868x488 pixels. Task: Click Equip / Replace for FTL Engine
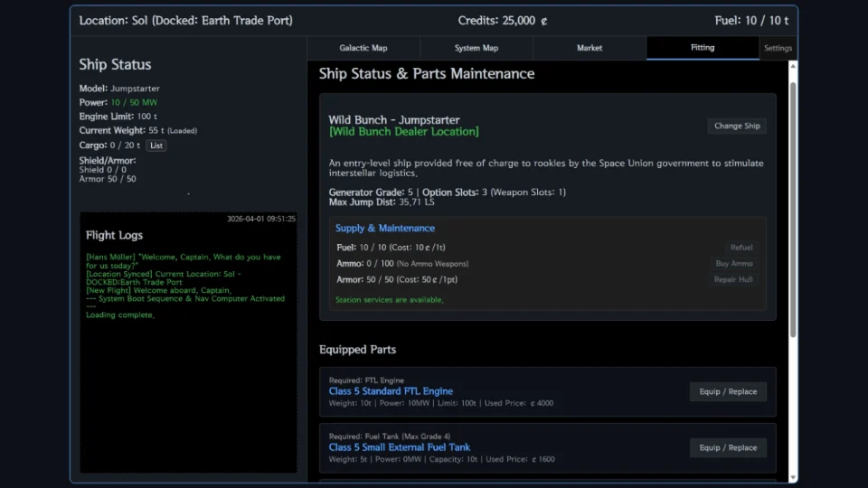[x=728, y=391]
